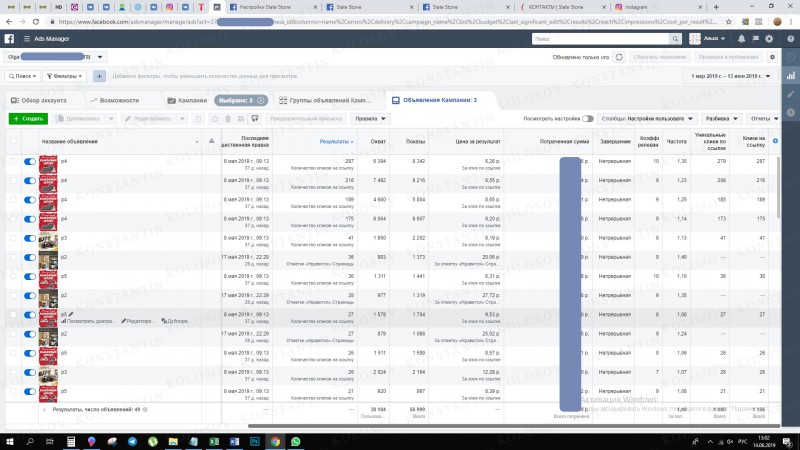
Task: Open Telegram from the taskbar
Action: (x=132, y=441)
